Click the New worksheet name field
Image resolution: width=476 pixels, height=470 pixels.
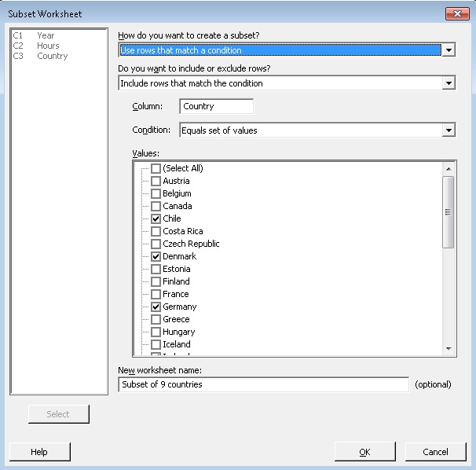263,384
